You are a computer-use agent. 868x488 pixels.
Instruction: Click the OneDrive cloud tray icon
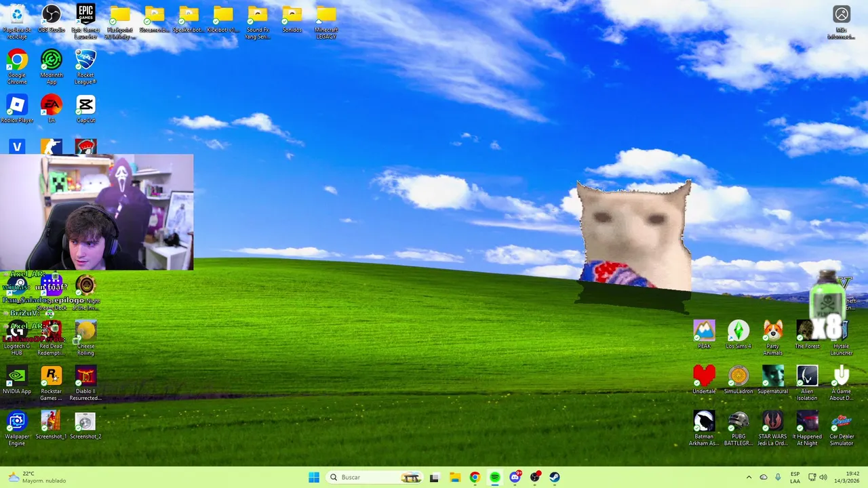[x=764, y=477]
